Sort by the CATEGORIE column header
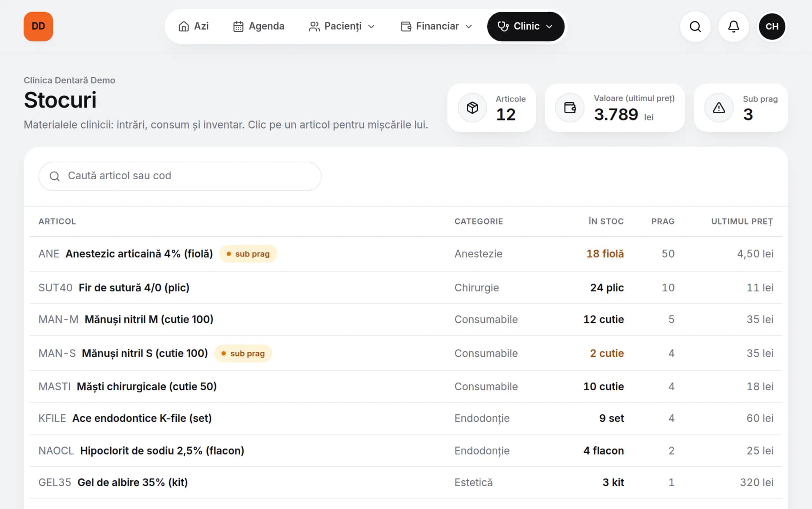 (479, 221)
